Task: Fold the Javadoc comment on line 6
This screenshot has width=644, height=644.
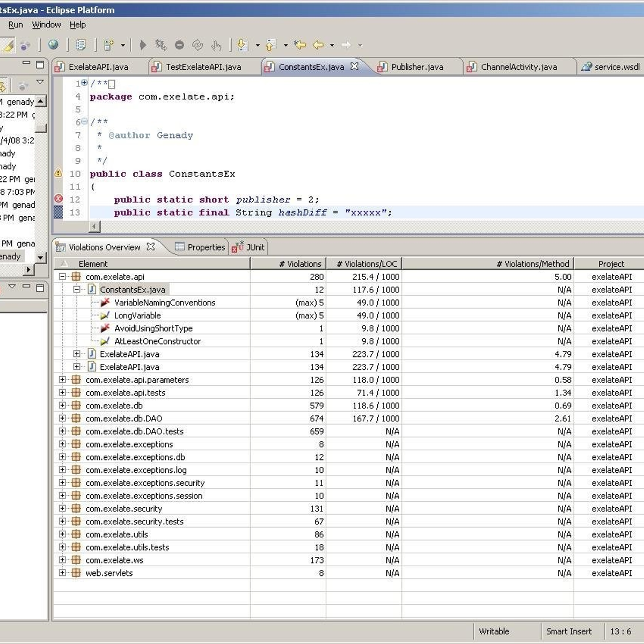Action: tap(84, 122)
